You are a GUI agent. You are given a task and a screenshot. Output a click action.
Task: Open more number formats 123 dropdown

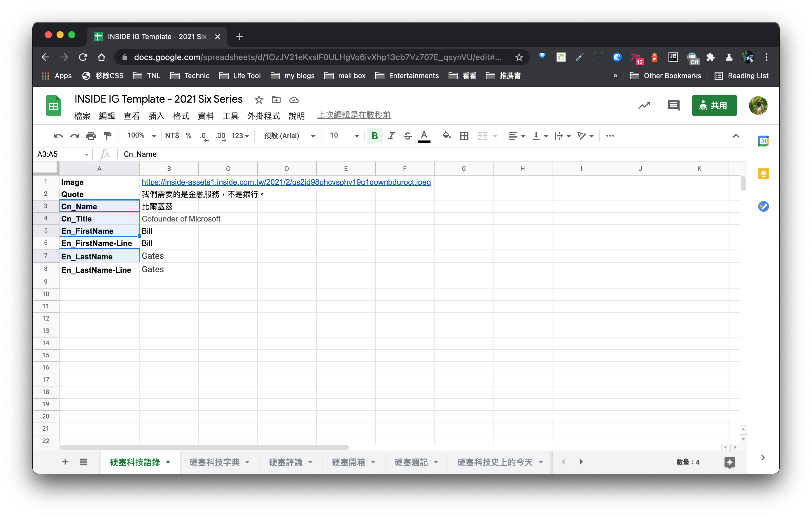240,136
